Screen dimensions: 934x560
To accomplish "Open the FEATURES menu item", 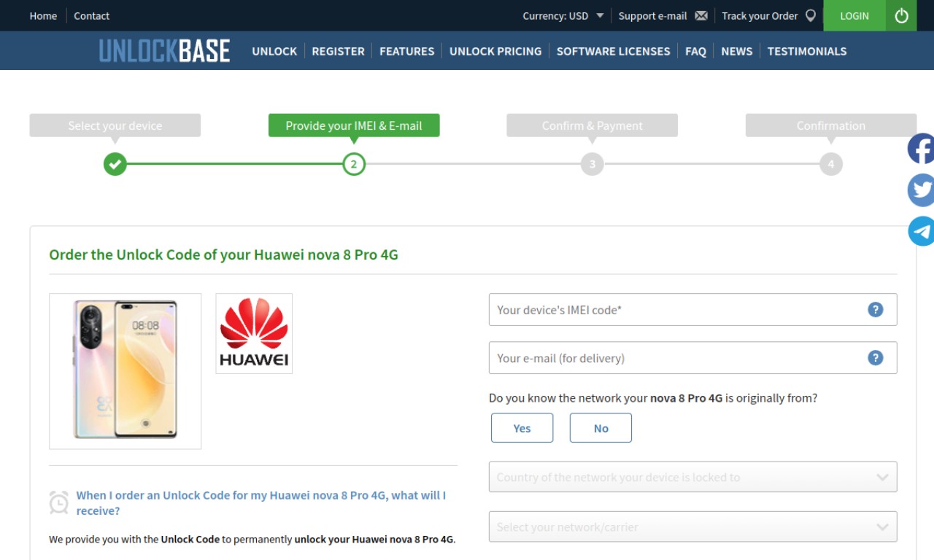I will [x=406, y=51].
